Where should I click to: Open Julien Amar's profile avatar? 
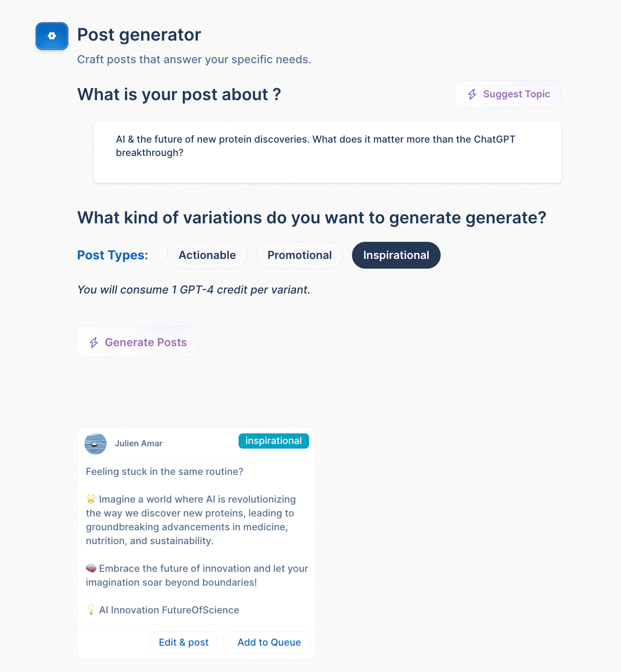tap(96, 444)
